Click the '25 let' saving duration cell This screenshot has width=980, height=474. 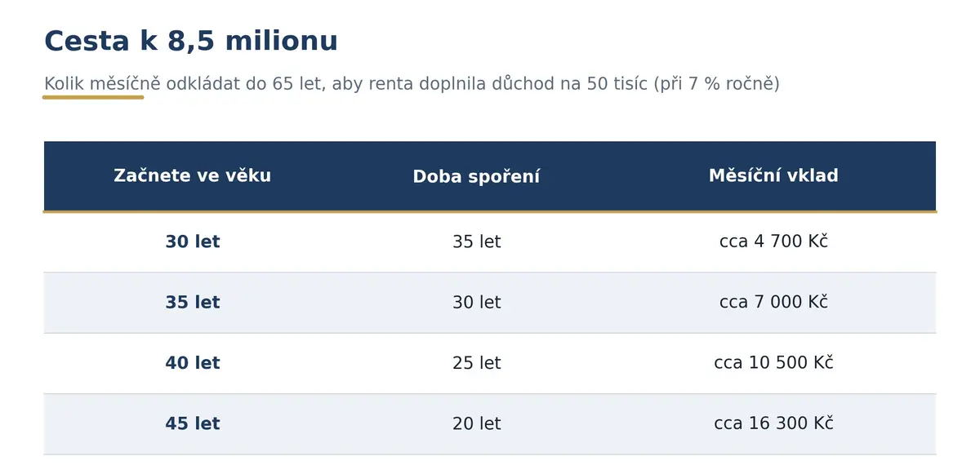[x=476, y=363]
